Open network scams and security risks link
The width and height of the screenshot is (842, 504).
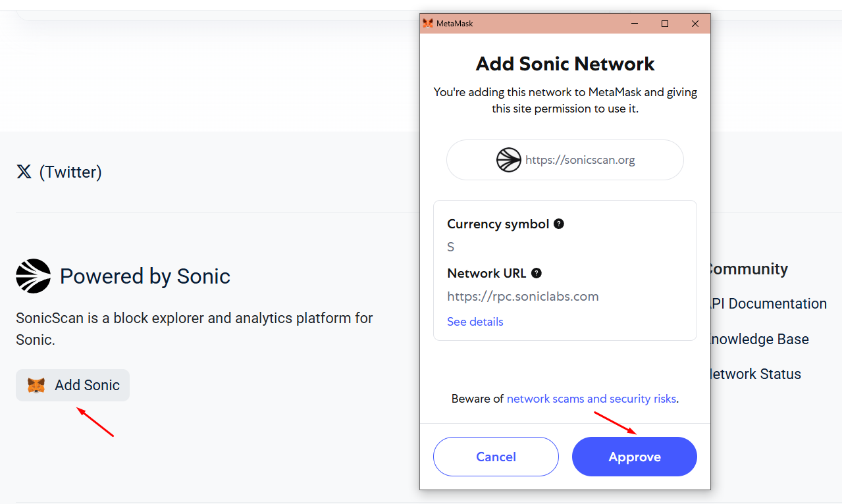pos(591,399)
